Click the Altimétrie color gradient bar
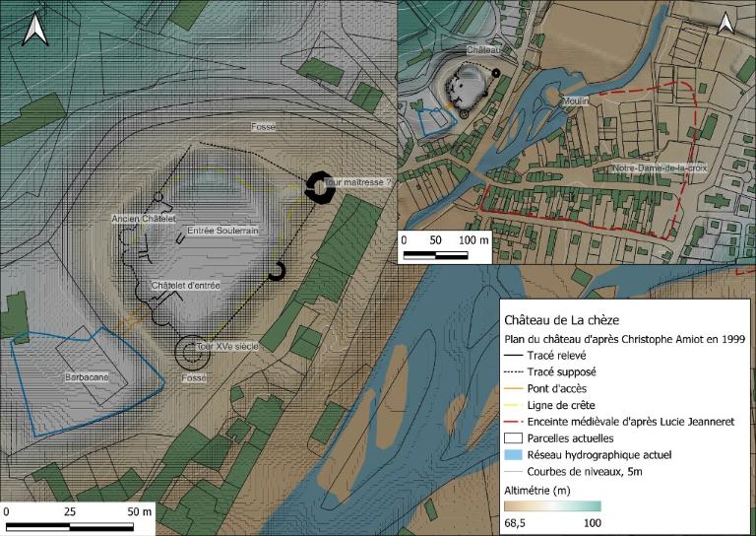This screenshot has height=536, width=756. click(x=552, y=505)
